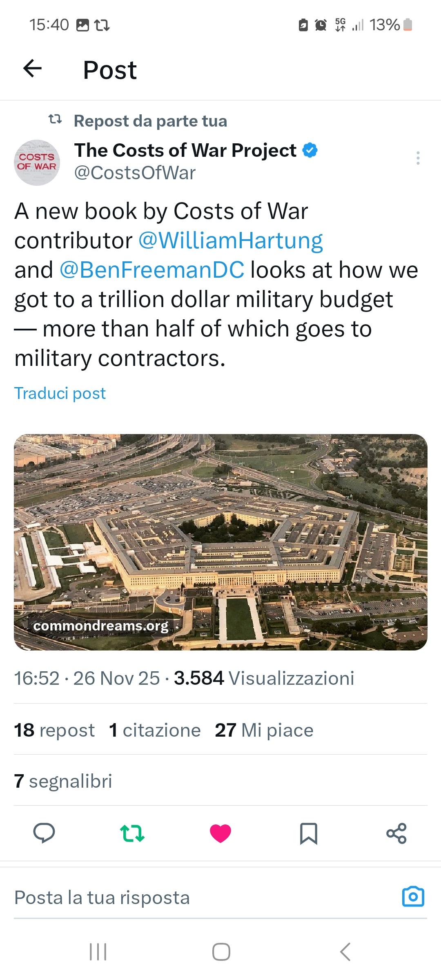View the 18 repost list
The height and width of the screenshot is (980, 441).
[54, 730]
